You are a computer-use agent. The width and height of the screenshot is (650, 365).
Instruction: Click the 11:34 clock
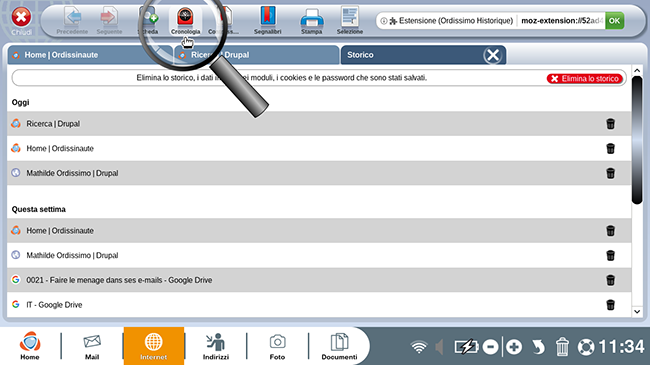[621, 347]
